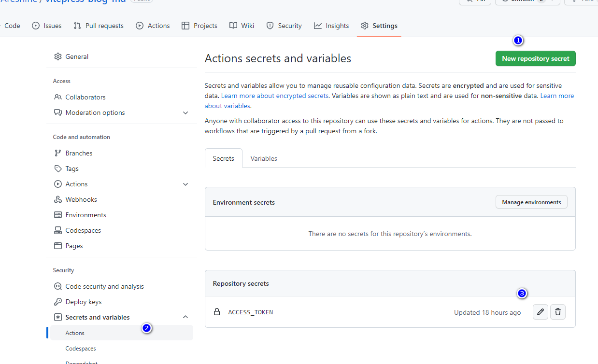Viewport: 598px width, 364px height.
Task: Click the Deploy keys key icon
Action: tap(58, 302)
